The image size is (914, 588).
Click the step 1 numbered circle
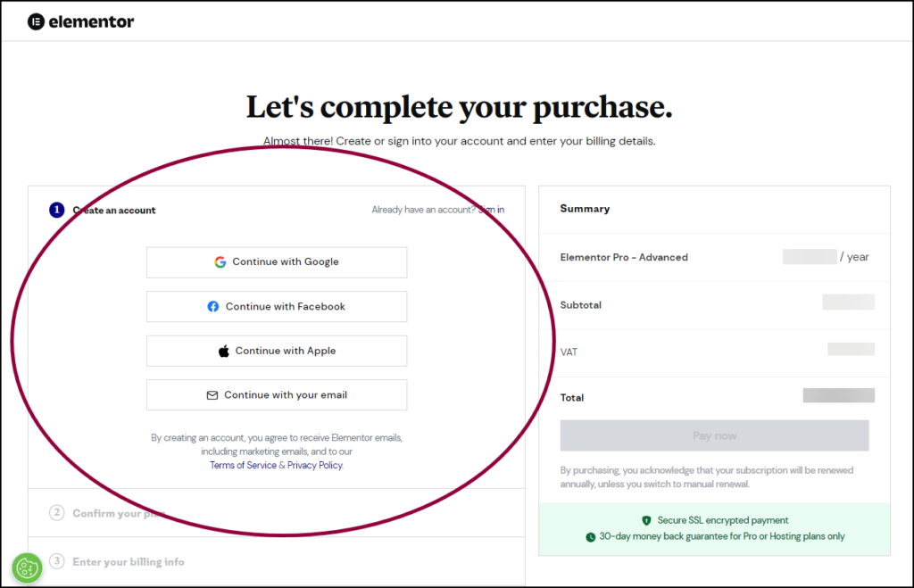pyautogui.click(x=56, y=210)
